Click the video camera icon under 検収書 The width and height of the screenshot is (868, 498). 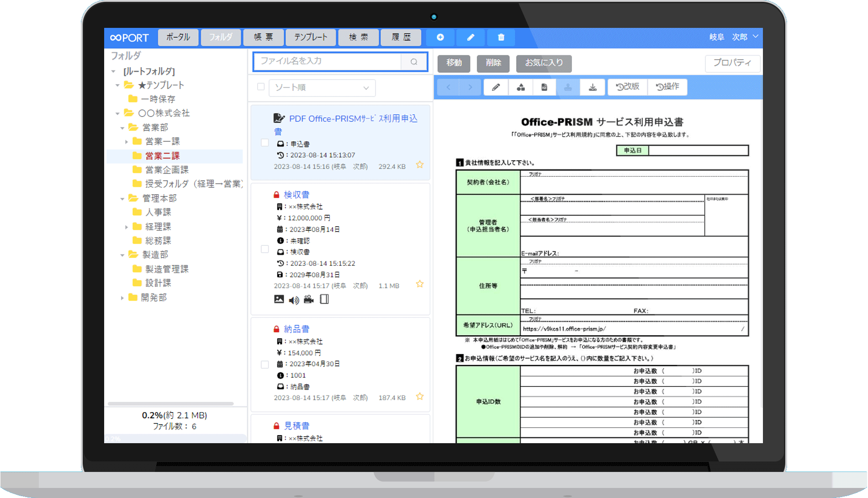309,299
